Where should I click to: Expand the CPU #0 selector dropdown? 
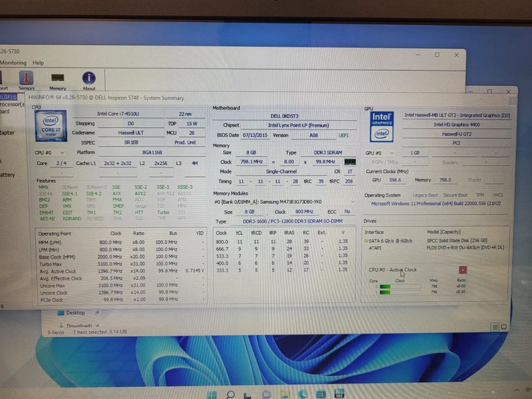click(x=62, y=153)
